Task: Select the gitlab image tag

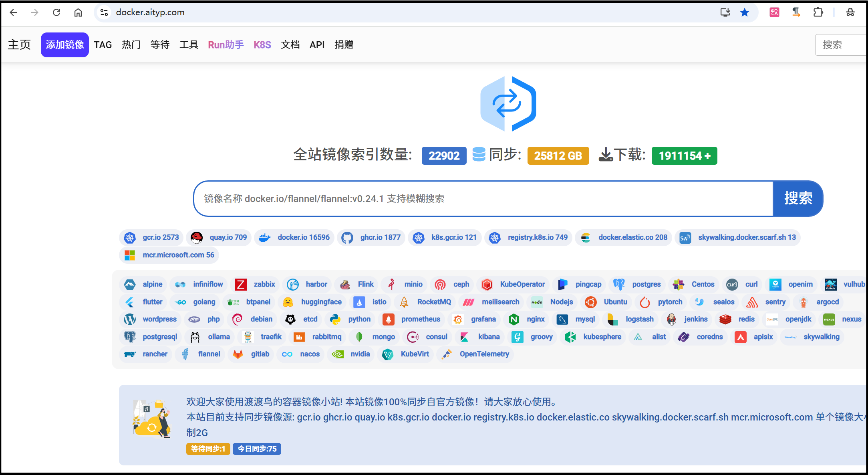Action: (251, 354)
